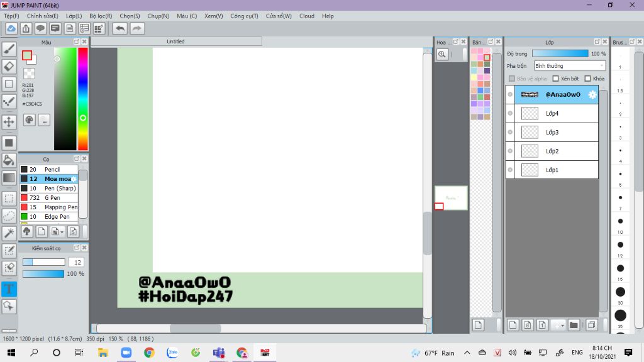Click the export share toolbar icon

pyautogui.click(x=26, y=29)
